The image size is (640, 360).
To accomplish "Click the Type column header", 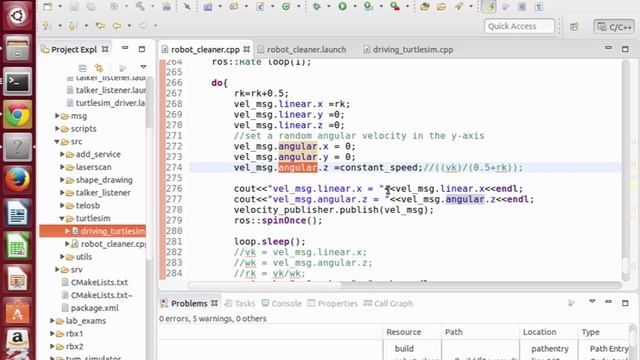I will click(x=605, y=332).
